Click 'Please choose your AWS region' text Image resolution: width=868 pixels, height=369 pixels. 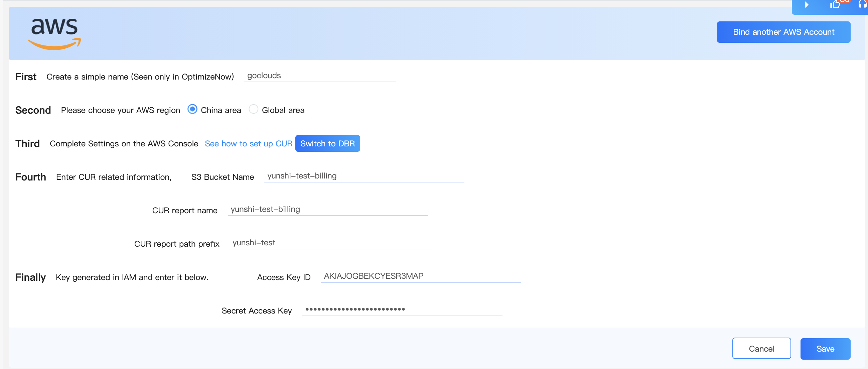120,110
